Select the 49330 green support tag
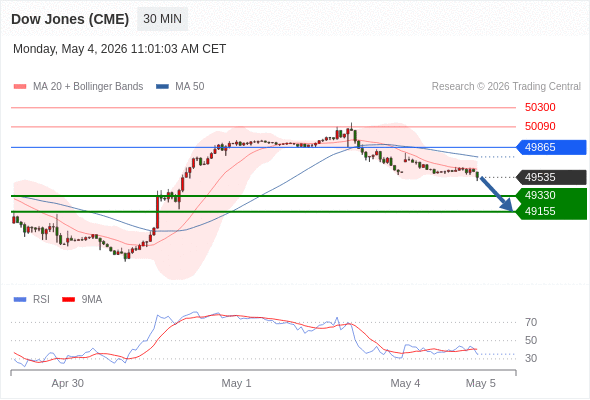 (x=551, y=195)
